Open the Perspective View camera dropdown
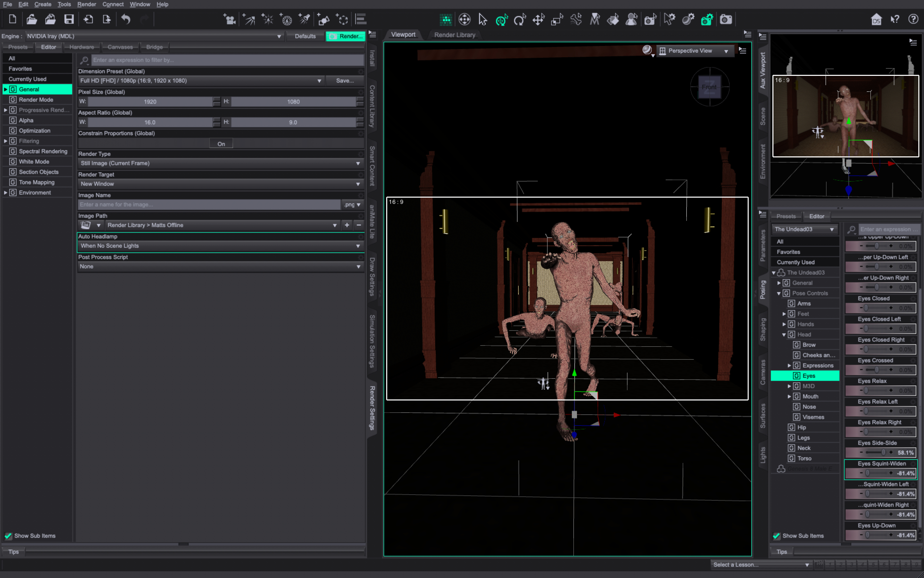Image resolution: width=924 pixels, height=578 pixels. coord(695,51)
